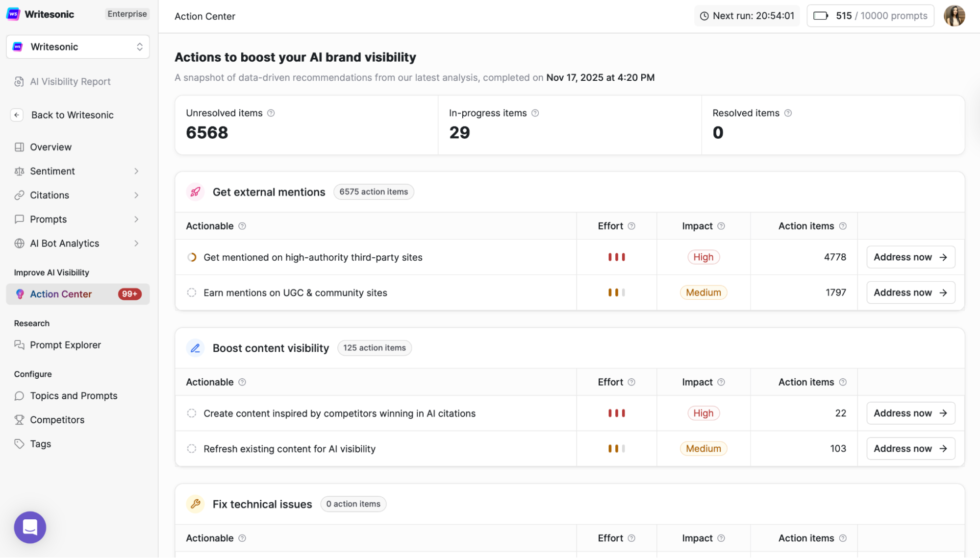The width and height of the screenshot is (980, 558).
Task: Expand the Sentiment sidebar section
Action: tap(136, 171)
